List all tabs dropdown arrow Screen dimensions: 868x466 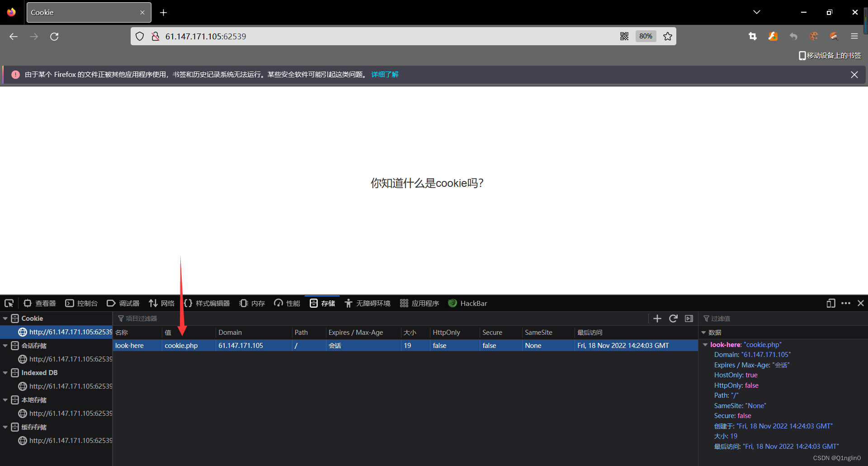click(757, 13)
